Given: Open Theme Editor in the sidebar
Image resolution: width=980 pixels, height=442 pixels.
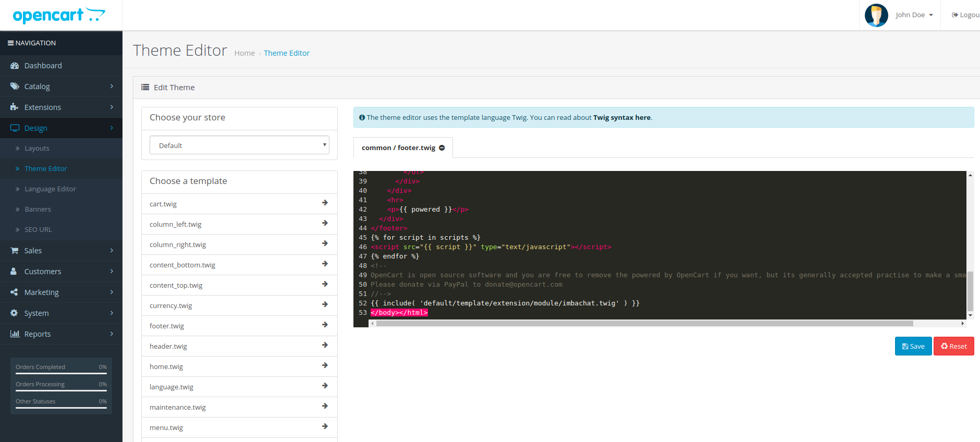Looking at the screenshot, I should coord(61,169).
